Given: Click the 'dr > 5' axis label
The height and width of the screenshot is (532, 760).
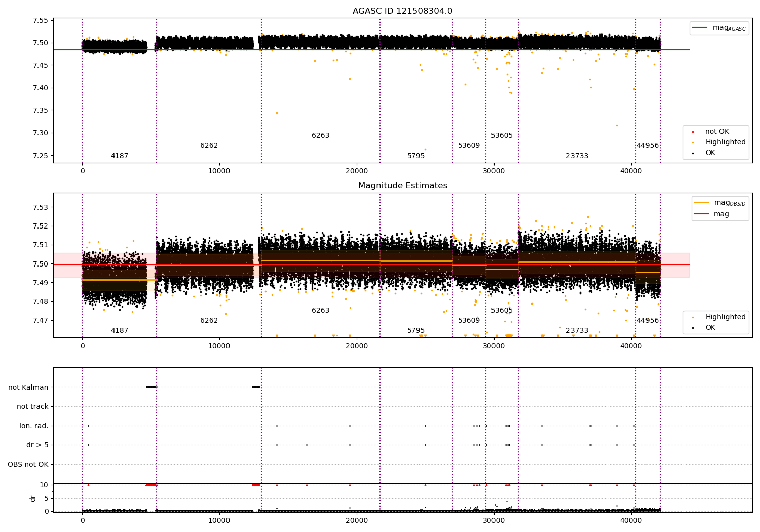Looking at the screenshot, I should [x=37, y=445].
